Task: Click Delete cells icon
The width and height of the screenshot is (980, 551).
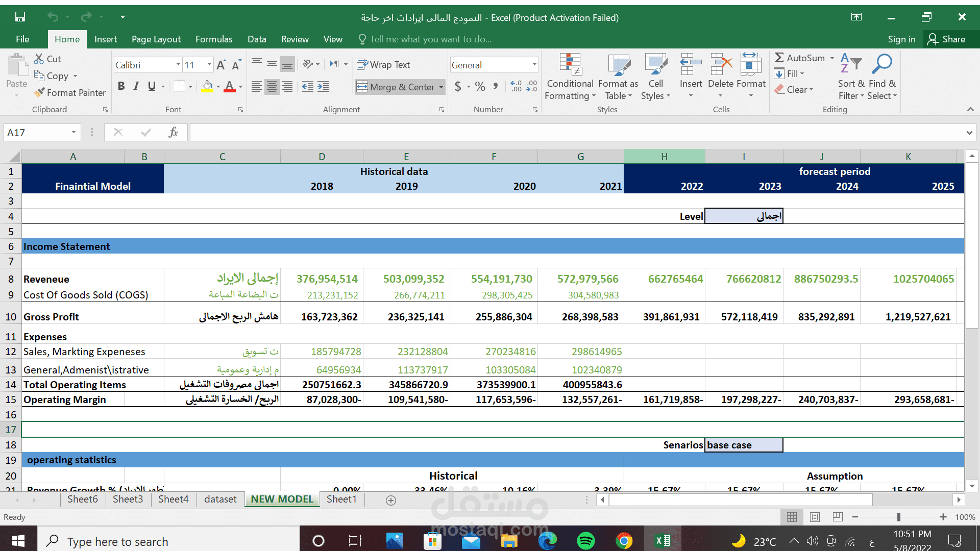Action: click(721, 65)
